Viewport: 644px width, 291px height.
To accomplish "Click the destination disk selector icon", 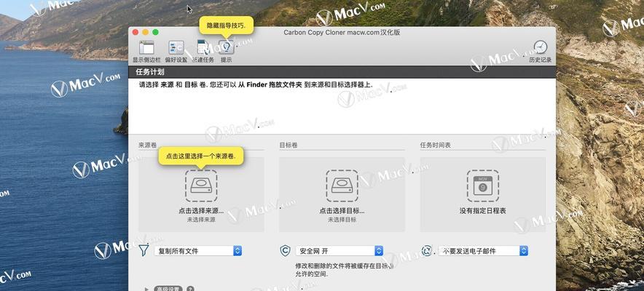I will (x=342, y=186).
